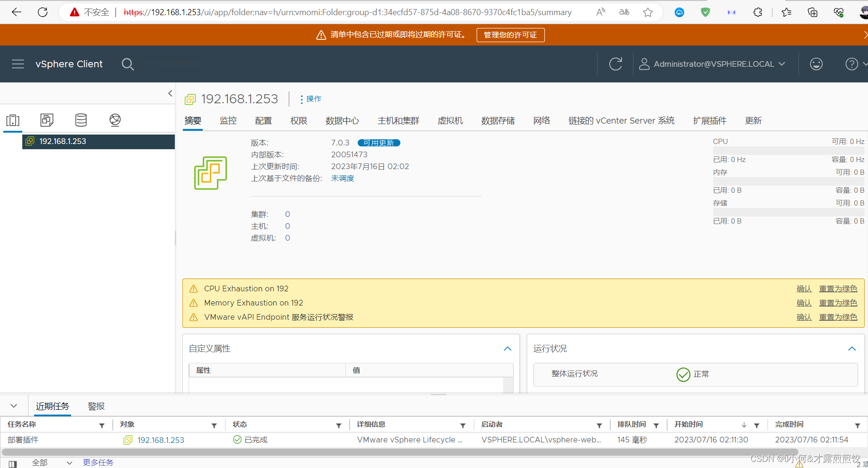Filter the 启动者 column
868x468 pixels.
click(599, 425)
